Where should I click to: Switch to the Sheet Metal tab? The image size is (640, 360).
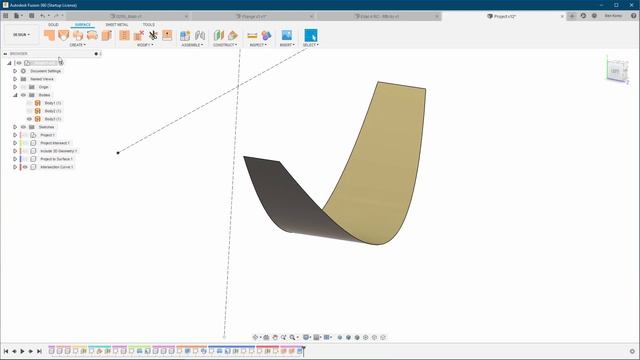pyautogui.click(x=117, y=25)
